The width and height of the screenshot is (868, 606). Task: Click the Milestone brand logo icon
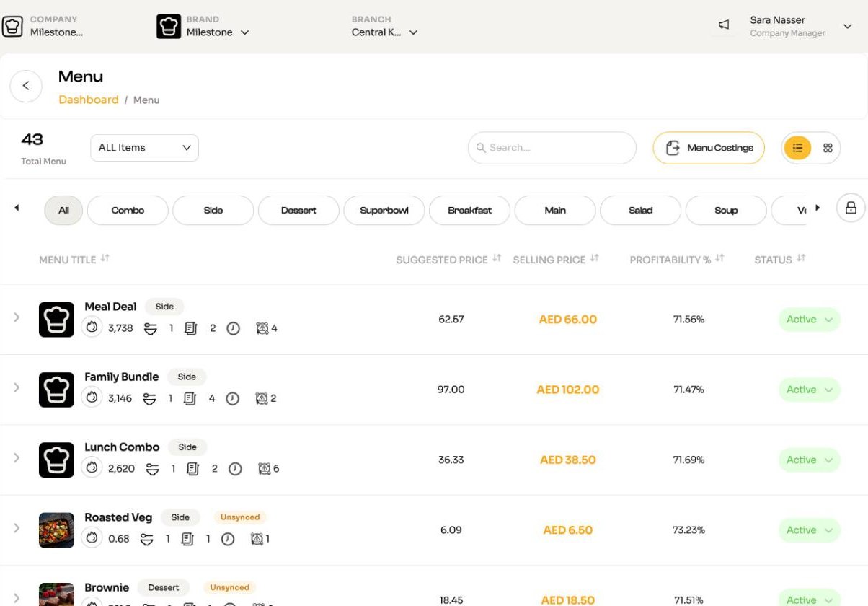(x=169, y=27)
